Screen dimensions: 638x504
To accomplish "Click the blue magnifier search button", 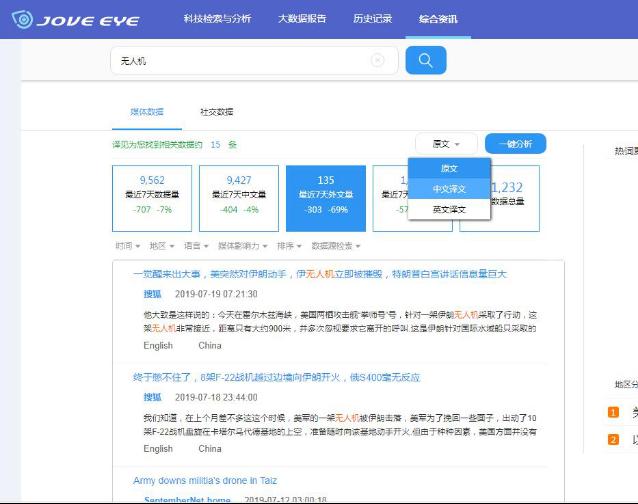I will (426, 60).
